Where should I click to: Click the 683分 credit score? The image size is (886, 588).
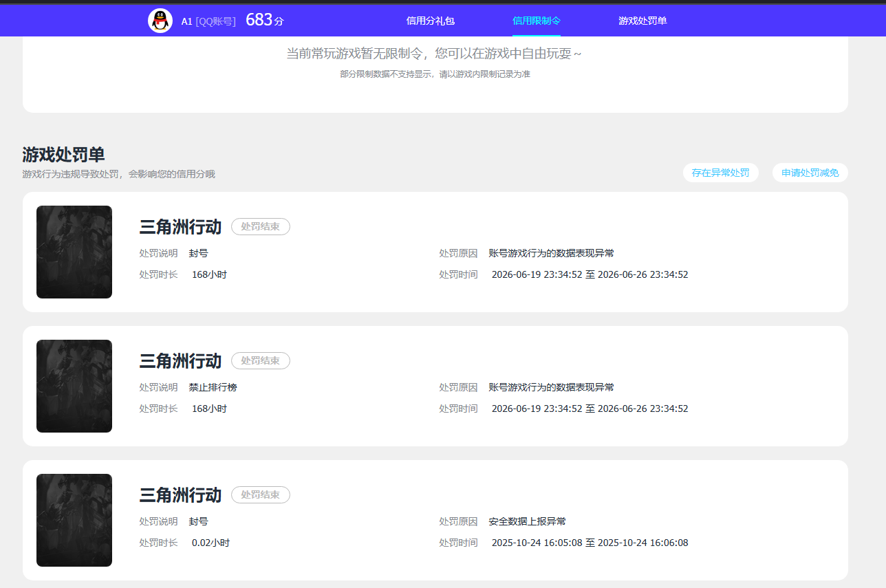[x=264, y=20]
